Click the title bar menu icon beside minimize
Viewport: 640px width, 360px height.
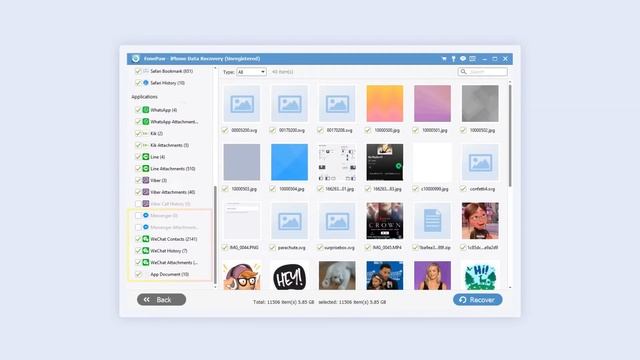tap(473, 59)
